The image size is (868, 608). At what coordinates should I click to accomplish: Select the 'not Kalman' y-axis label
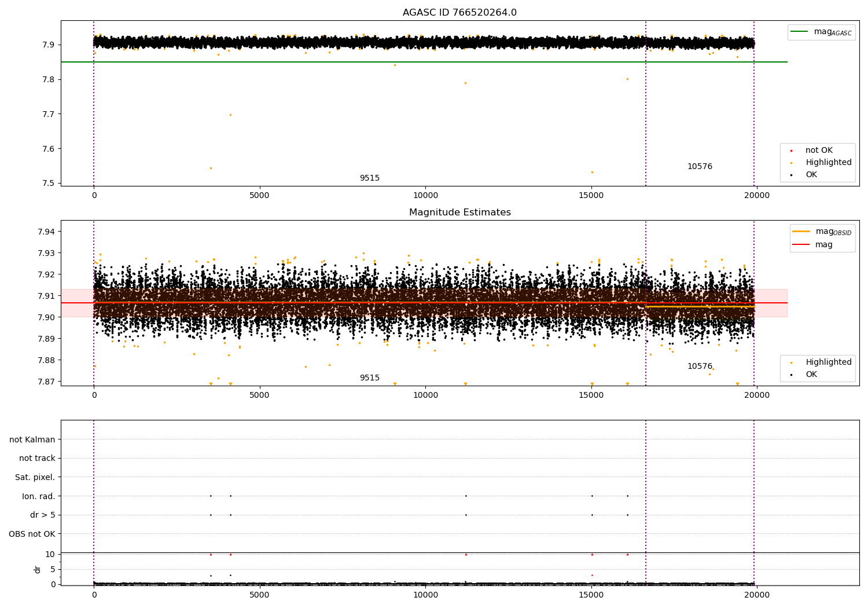pyautogui.click(x=32, y=439)
